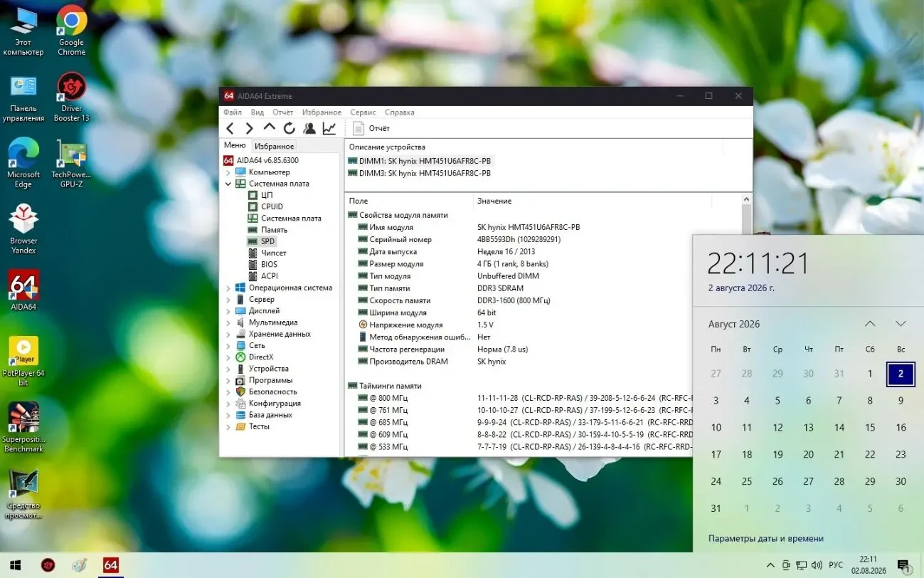Open Browser Yandex desktop icon

pos(23,229)
